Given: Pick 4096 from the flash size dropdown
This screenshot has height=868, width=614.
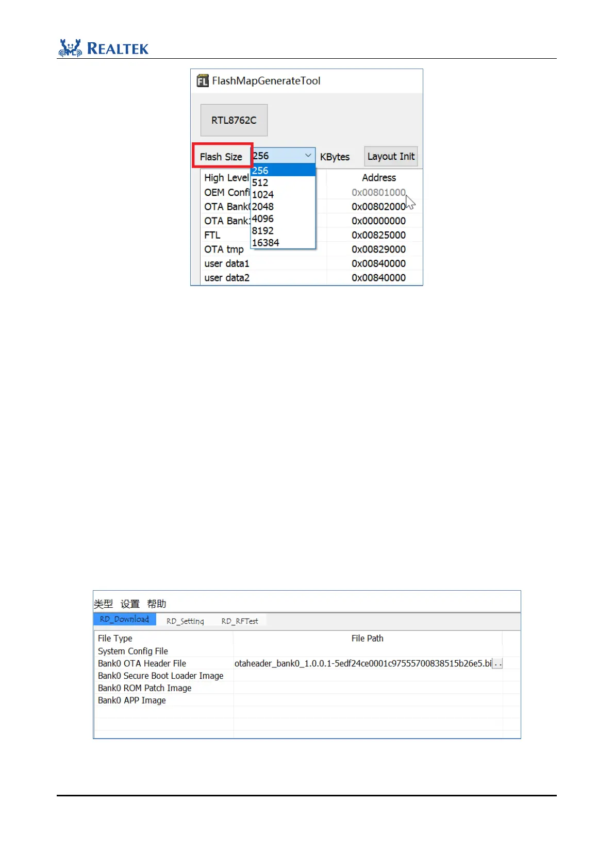Looking at the screenshot, I should [x=283, y=219].
